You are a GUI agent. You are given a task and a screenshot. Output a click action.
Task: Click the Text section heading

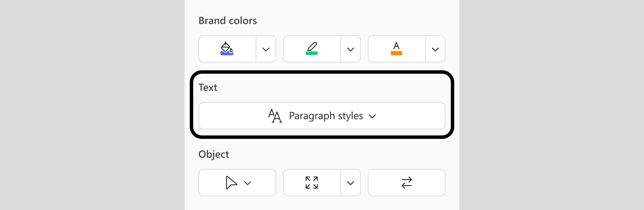pyautogui.click(x=208, y=87)
